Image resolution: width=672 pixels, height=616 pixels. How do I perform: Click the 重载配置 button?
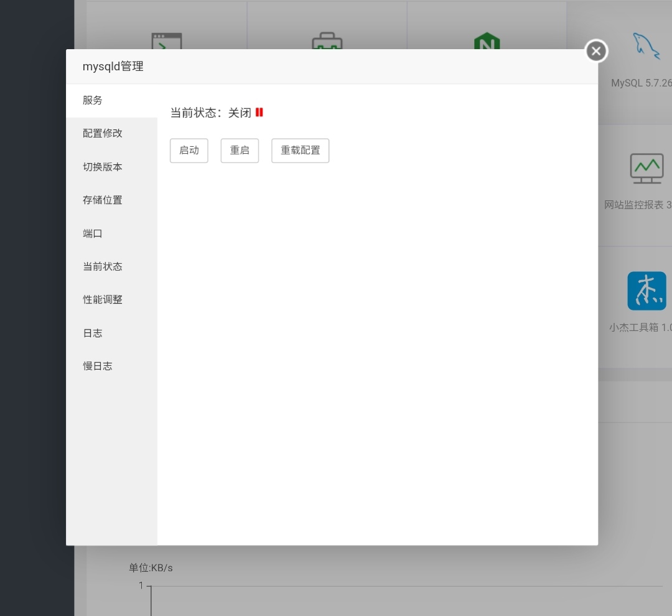tap(300, 151)
